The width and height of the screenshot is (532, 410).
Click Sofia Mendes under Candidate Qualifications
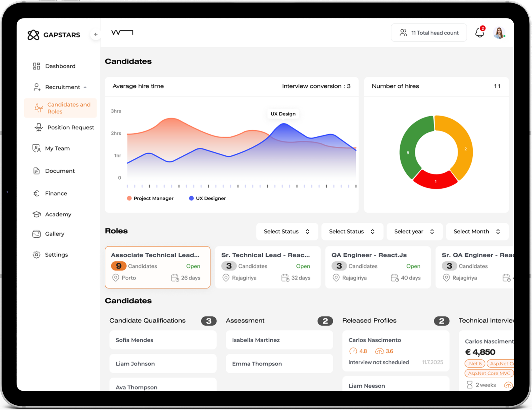click(x=163, y=340)
